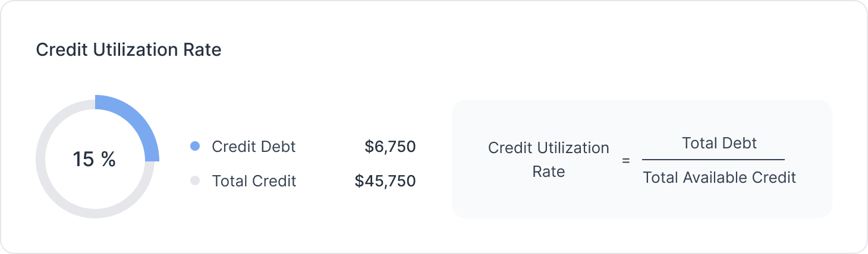This screenshot has width=868, height=254.
Task: Click the 15 % label inside the chart
Action: tap(94, 159)
